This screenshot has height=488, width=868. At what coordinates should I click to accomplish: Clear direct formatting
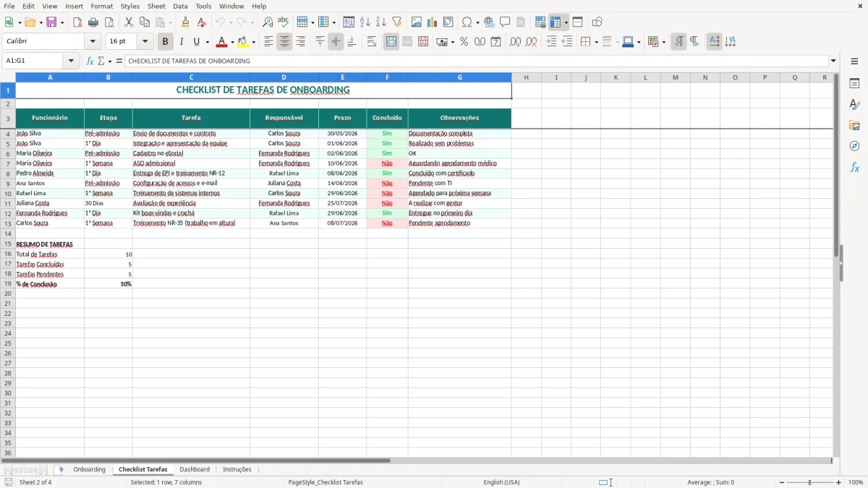202,22
